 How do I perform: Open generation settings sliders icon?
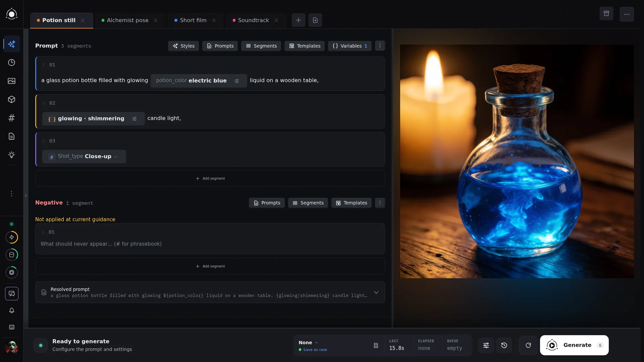pyautogui.click(x=486, y=346)
